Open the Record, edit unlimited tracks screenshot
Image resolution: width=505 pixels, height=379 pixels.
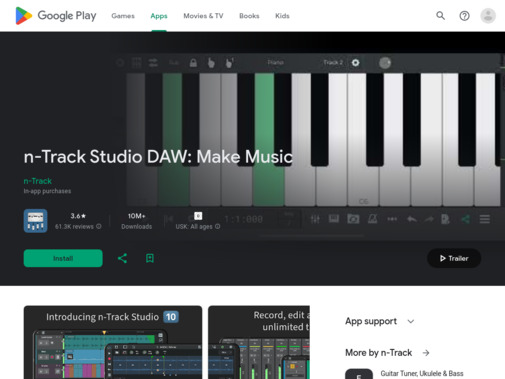point(259,342)
